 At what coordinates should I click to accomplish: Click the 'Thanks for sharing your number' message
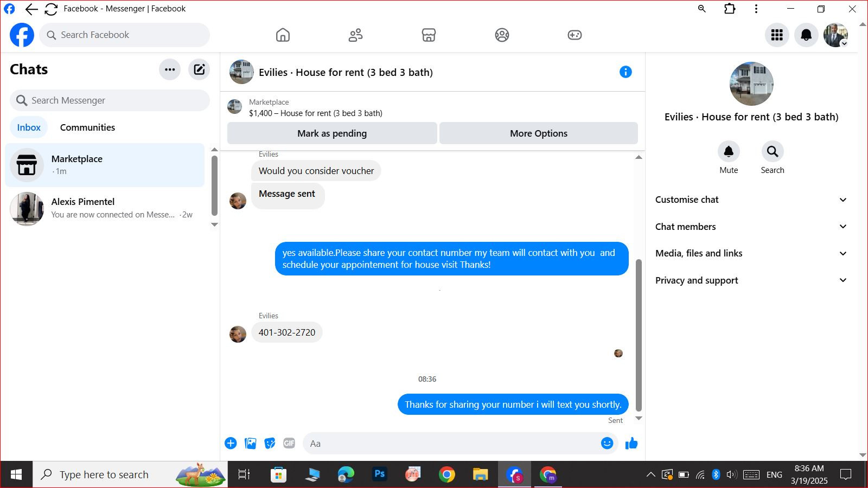[x=513, y=404]
